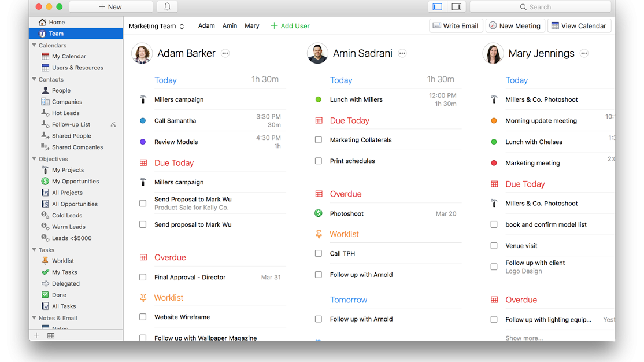Collapse the Objectives sidebar section
This screenshot has width=644, height=362.
34,159
